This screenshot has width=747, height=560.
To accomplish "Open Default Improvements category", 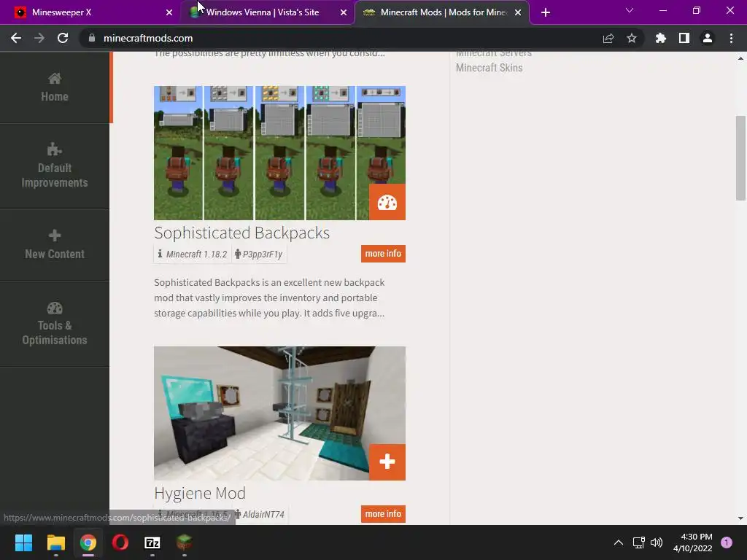I will coord(54,166).
